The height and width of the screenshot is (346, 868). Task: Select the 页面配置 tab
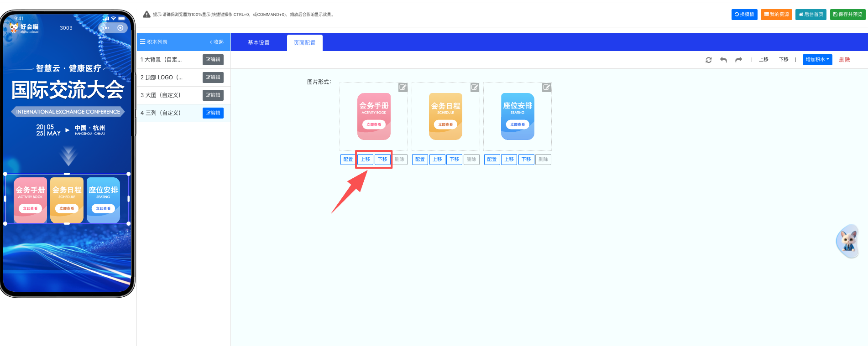(x=304, y=43)
